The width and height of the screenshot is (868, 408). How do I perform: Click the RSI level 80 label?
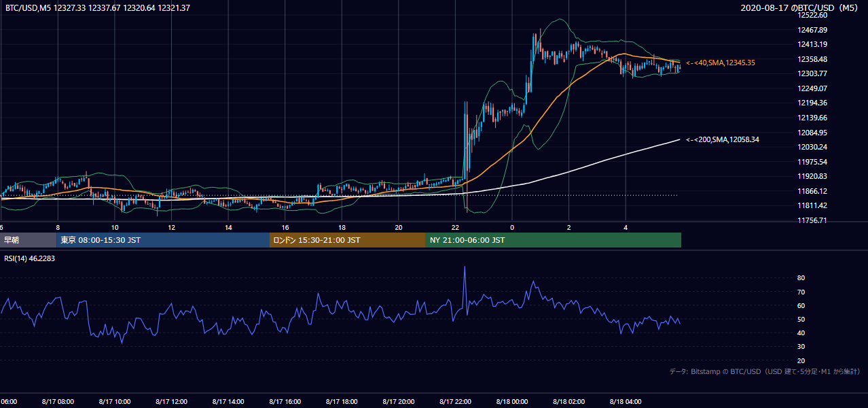[801, 278]
